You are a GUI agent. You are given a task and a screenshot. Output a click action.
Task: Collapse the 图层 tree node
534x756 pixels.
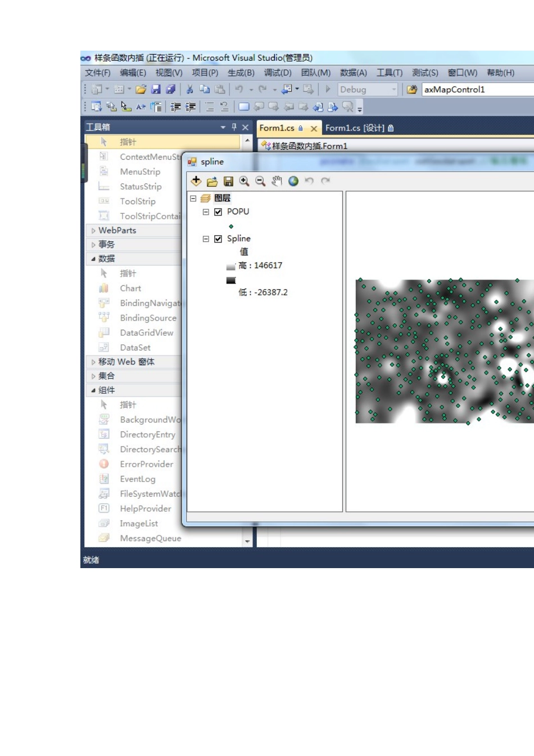coord(193,199)
